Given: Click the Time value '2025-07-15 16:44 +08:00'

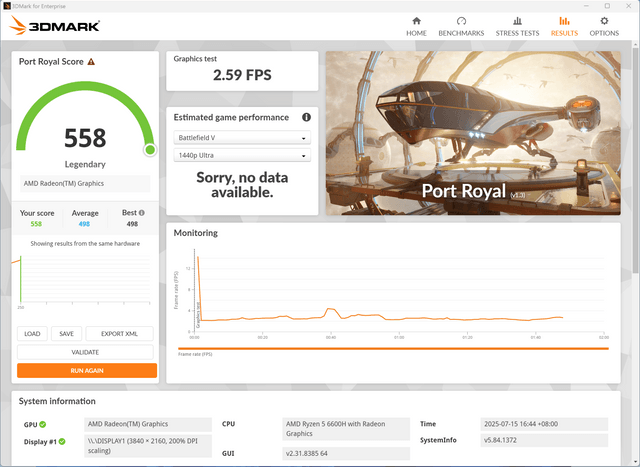Looking at the screenshot, I should (x=544, y=424).
